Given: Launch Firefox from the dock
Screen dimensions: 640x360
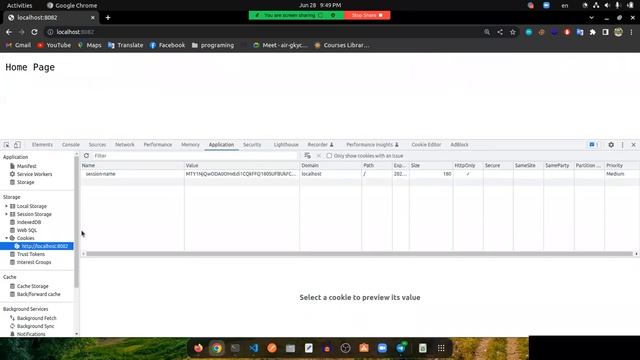Looking at the screenshot, I should click(x=198, y=348).
